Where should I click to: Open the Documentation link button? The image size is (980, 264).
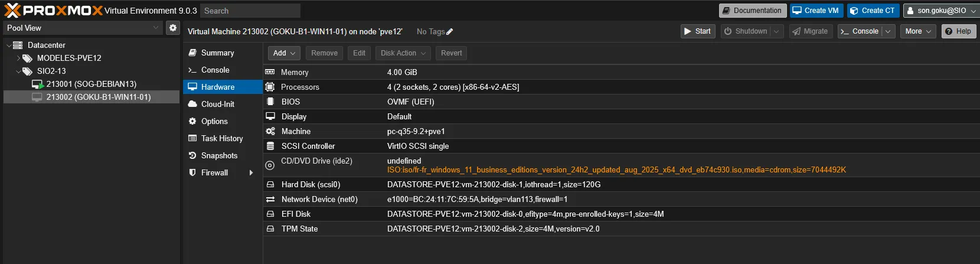point(752,11)
